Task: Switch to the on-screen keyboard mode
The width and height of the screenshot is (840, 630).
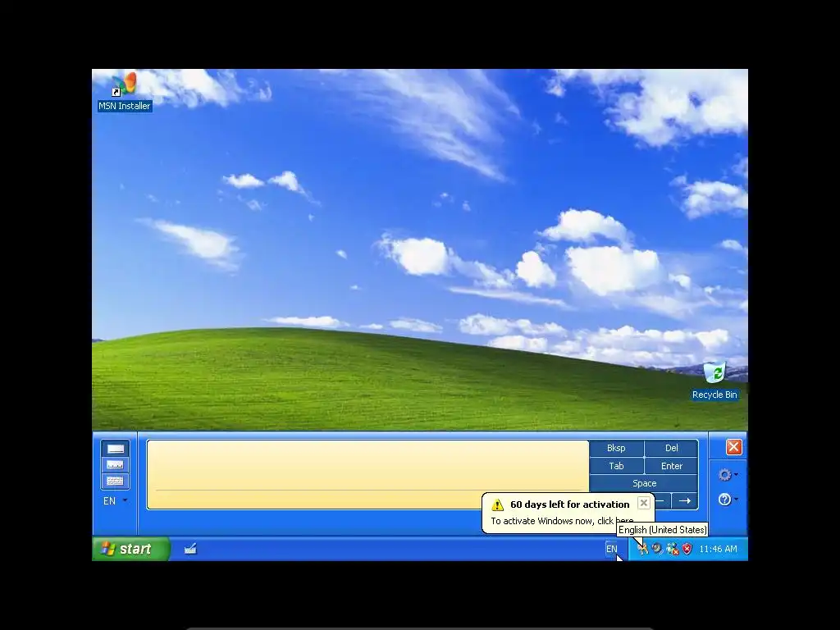Action: [115, 481]
